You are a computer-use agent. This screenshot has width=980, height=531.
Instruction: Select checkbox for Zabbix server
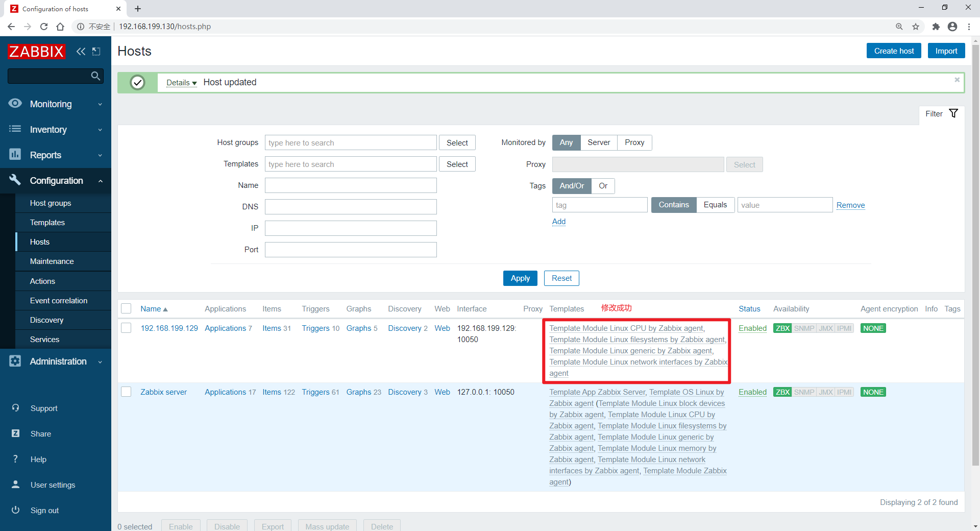pos(126,392)
